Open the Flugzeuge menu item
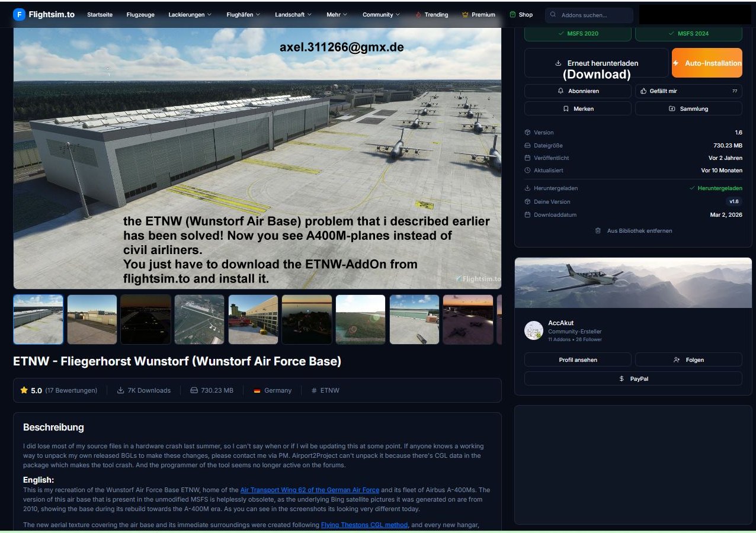Screen dimensions: 756x533 (140, 15)
